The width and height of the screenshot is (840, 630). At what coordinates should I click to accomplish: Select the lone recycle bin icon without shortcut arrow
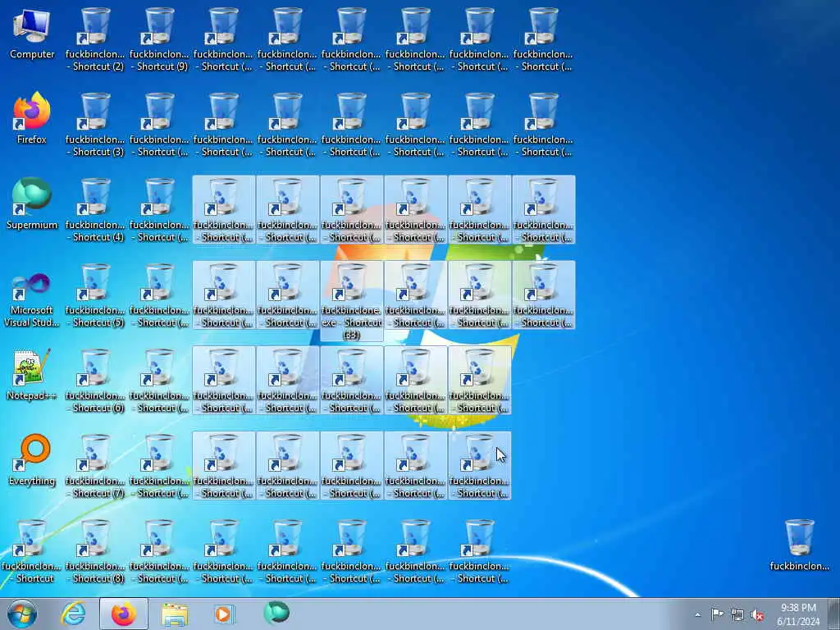(799, 545)
